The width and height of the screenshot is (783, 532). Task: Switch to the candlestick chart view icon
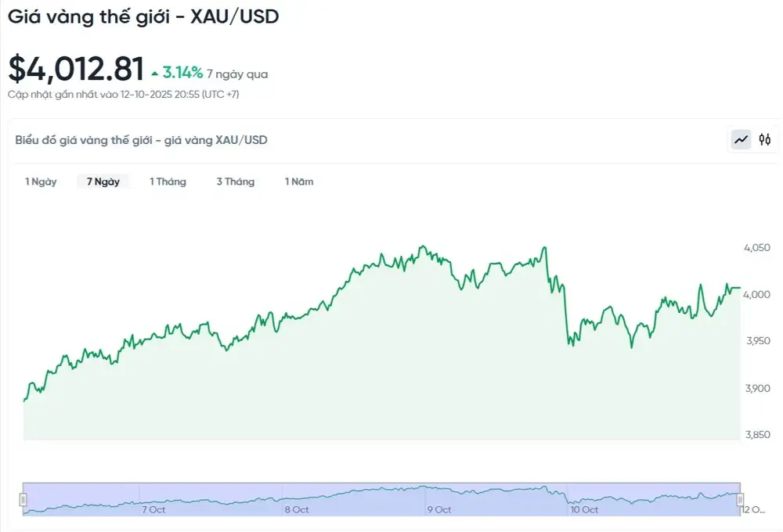(x=765, y=139)
